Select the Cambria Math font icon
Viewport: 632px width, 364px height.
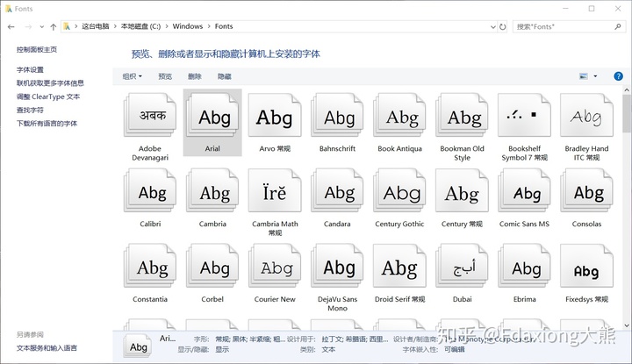point(275,190)
